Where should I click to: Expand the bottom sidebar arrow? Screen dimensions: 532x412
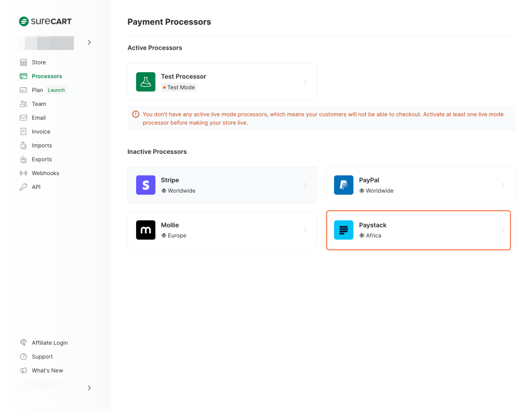pyautogui.click(x=89, y=388)
